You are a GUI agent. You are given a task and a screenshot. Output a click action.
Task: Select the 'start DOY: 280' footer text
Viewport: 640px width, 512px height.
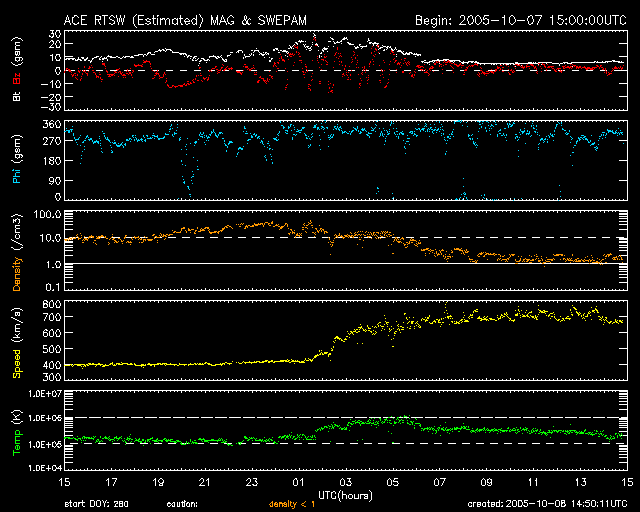click(x=96, y=504)
